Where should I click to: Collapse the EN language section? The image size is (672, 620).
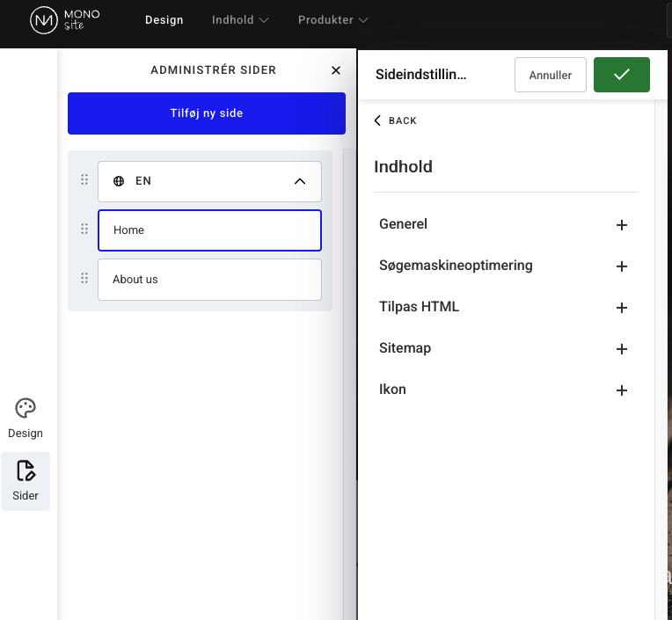point(299,181)
